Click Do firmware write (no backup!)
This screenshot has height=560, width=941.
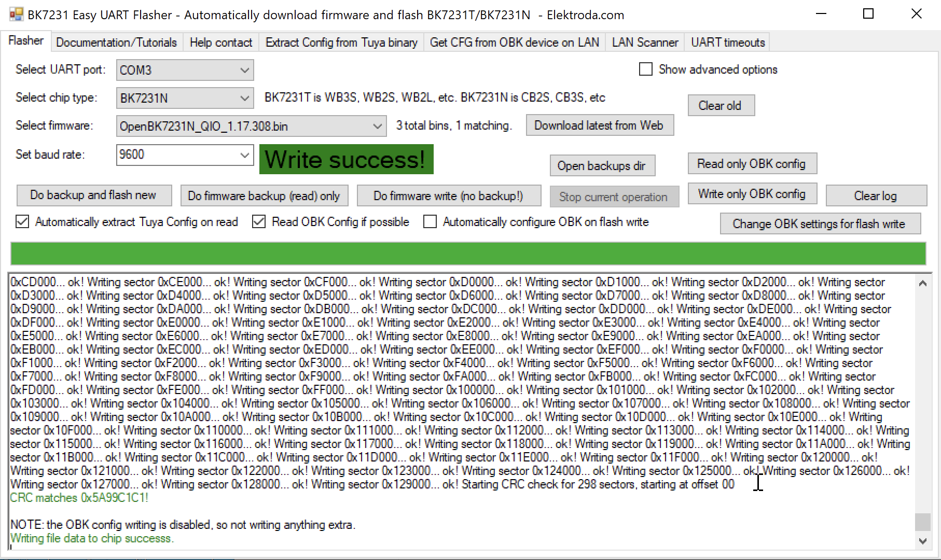click(x=449, y=195)
